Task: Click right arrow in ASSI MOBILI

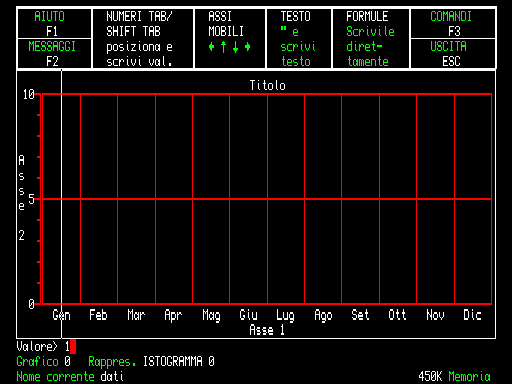Action: pos(247,47)
